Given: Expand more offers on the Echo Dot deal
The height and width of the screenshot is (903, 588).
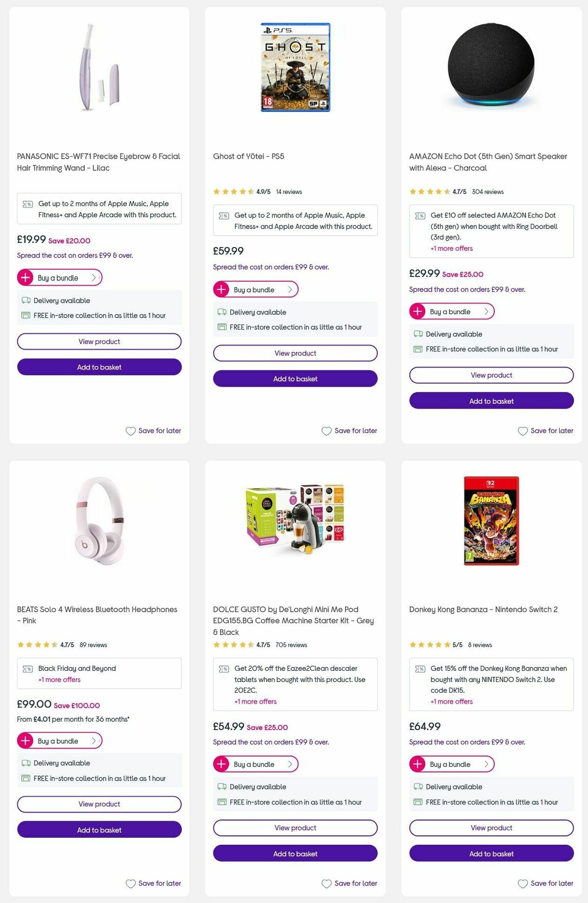Looking at the screenshot, I should point(451,248).
